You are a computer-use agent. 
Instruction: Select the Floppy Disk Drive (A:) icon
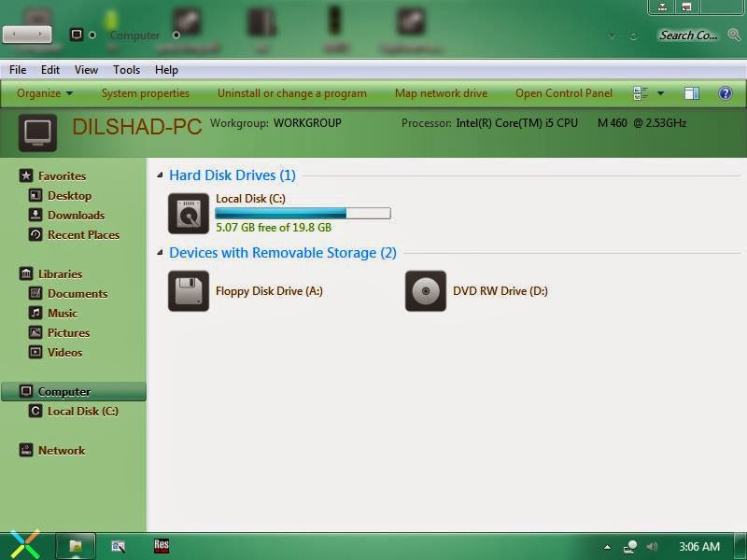189,291
